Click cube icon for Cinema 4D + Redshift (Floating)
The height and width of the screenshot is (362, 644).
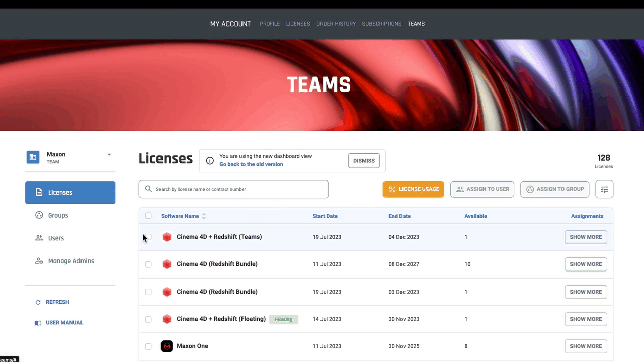click(167, 319)
